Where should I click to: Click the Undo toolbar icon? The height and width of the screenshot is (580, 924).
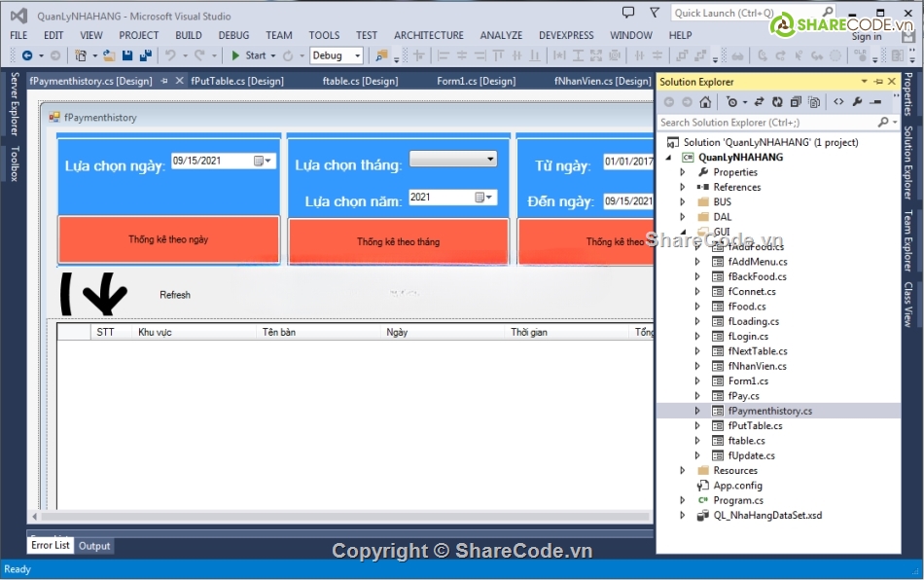[x=170, y=55]
